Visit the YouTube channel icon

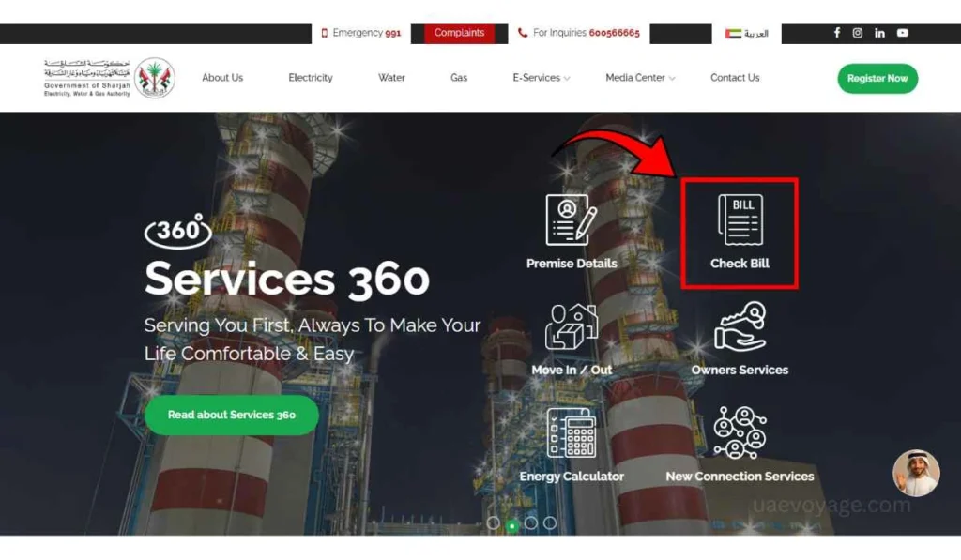902,33
